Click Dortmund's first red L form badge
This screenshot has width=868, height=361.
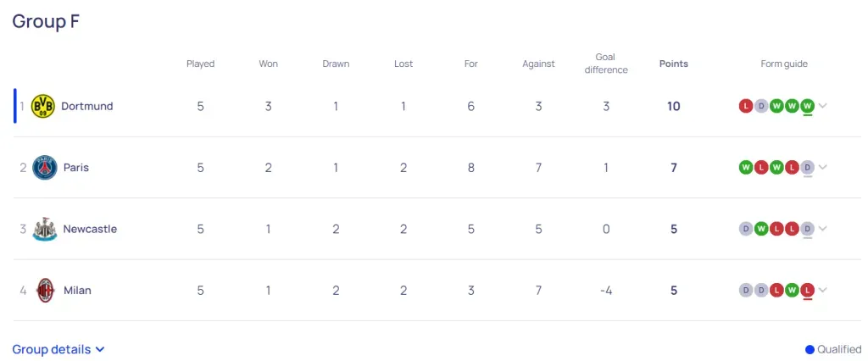(x=746, y=106)
